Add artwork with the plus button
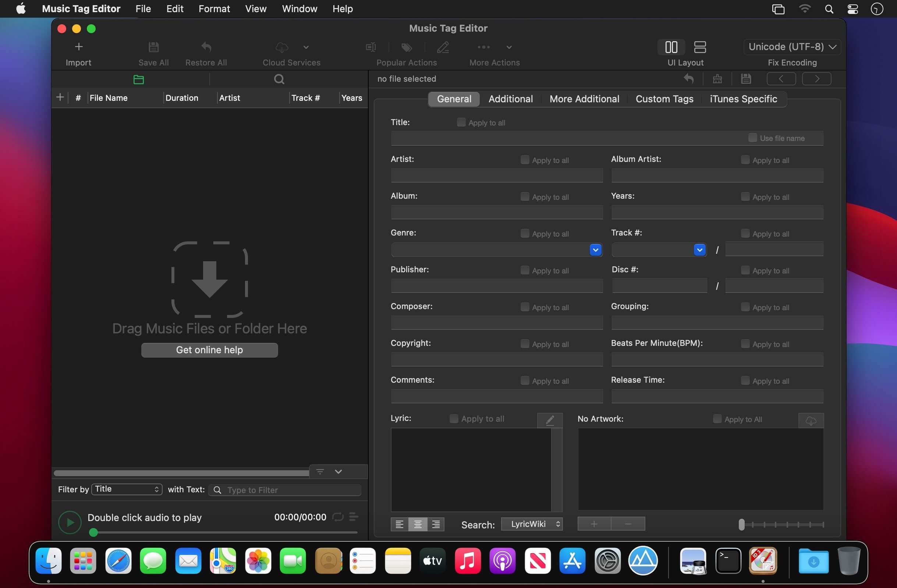 (594, 524)
